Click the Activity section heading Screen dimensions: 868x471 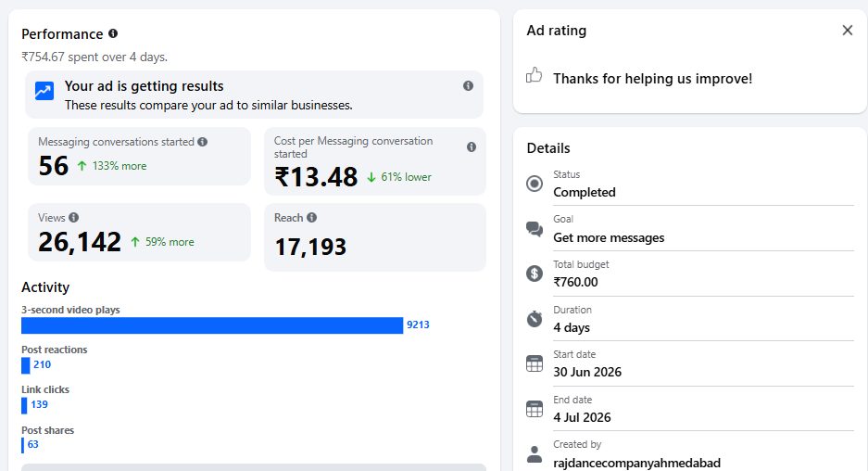(x=45, y=287)
